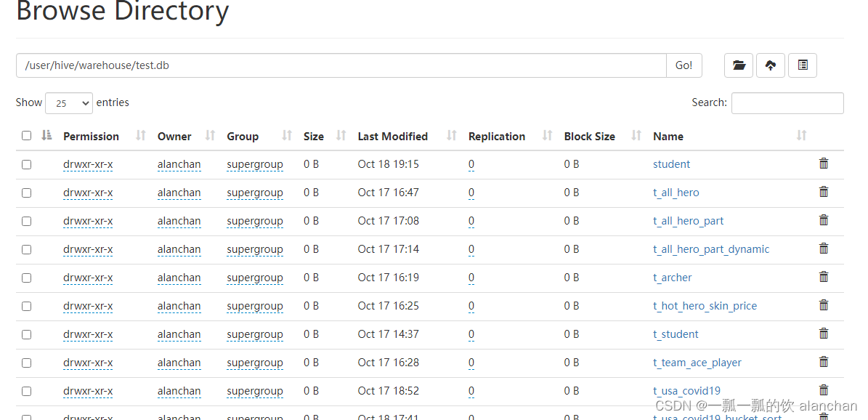Click sort arrows beside Replication header
Viewport: 868px width, 420px height.
pos(548,135)
